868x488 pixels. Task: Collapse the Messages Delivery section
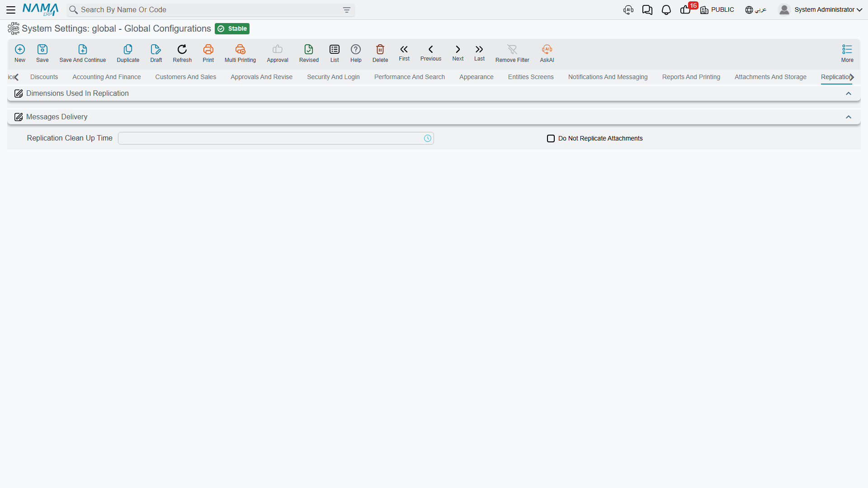(849, 117)
